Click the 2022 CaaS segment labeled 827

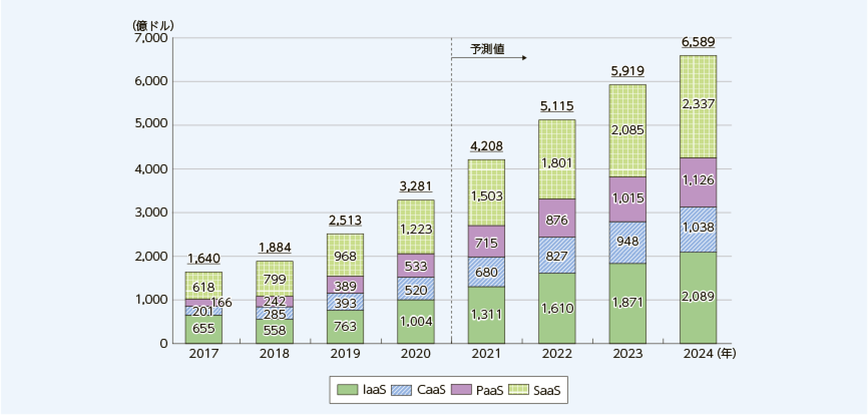[557, 255]
